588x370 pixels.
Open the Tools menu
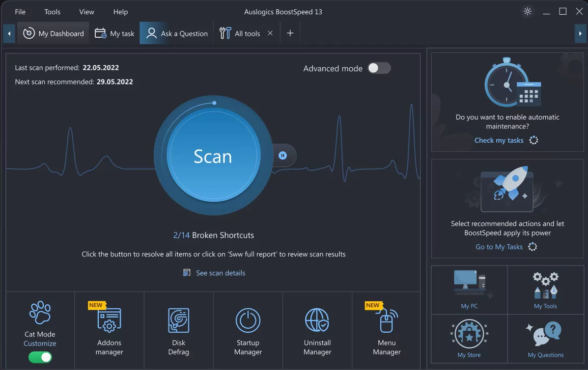(52, 12)
